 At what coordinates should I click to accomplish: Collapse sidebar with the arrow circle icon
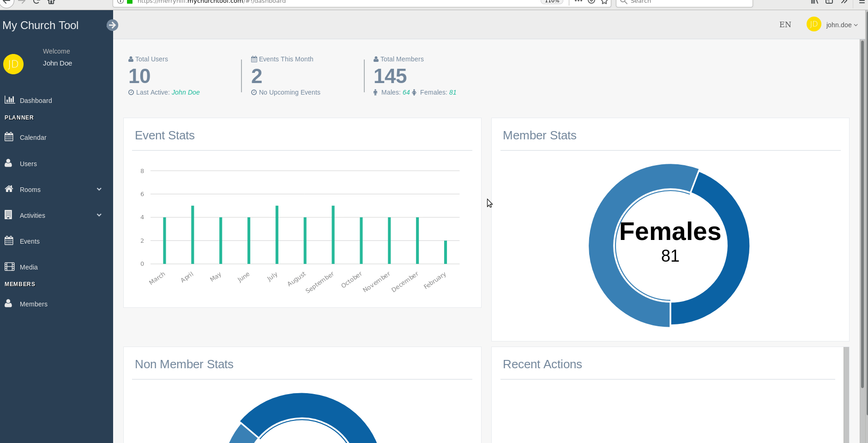tap(112, 25)
